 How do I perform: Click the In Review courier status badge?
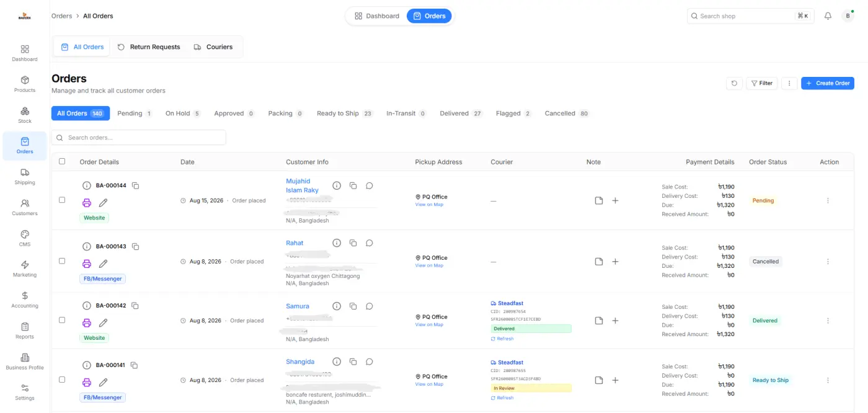click(531, 388)
